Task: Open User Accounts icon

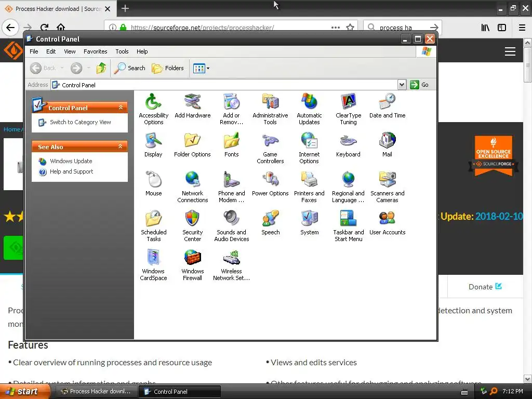Action: [x=387, y=223]
